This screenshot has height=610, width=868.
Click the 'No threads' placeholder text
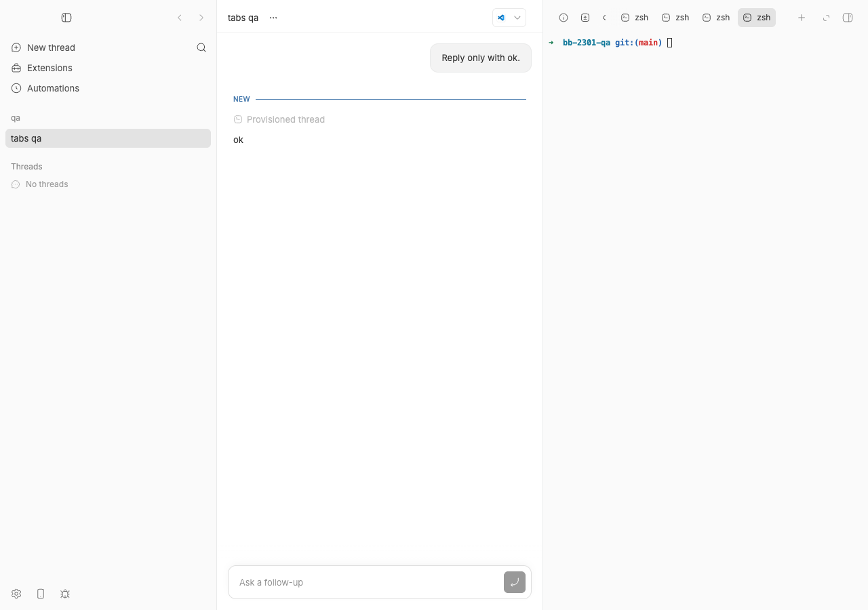point(47,184)
